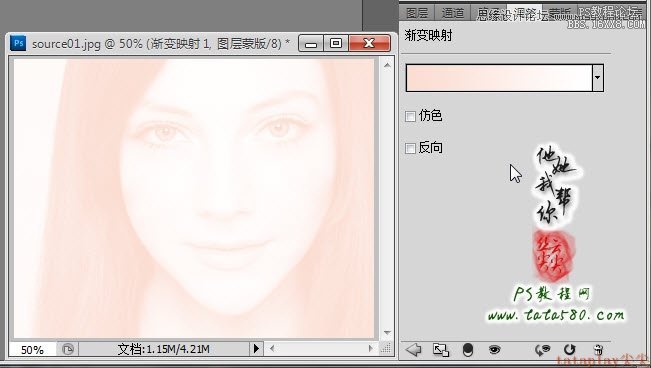Click the gradient bar to edit gradient
Screen dimensions: 651x368
point(499,78)
